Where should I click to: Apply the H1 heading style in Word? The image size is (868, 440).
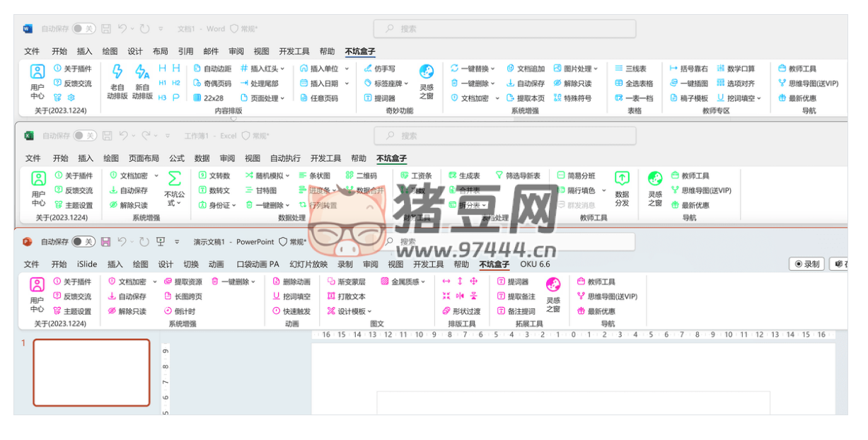pos(163,83)
